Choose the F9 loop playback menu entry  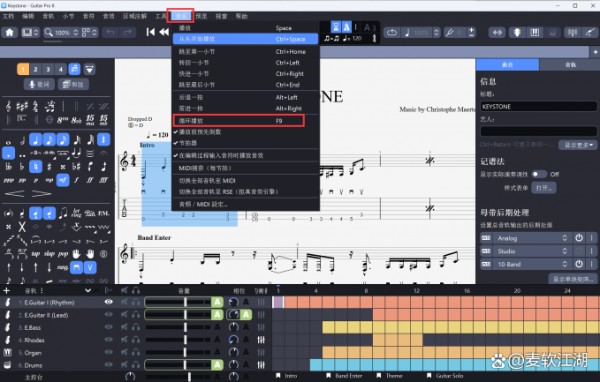click(239, 121)
